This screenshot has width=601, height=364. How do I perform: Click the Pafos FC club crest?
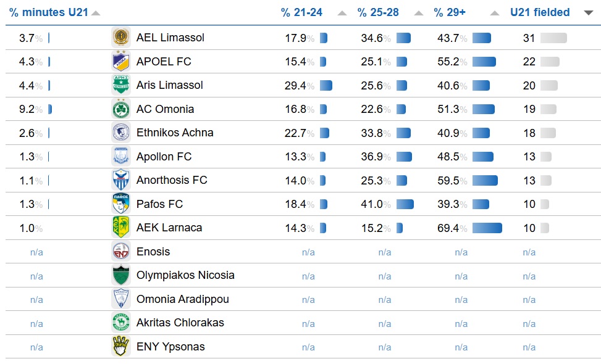(121, 204)
